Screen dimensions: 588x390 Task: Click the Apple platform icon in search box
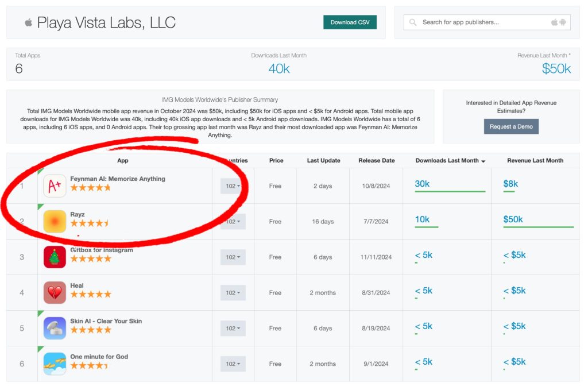(x=554, y=22)
